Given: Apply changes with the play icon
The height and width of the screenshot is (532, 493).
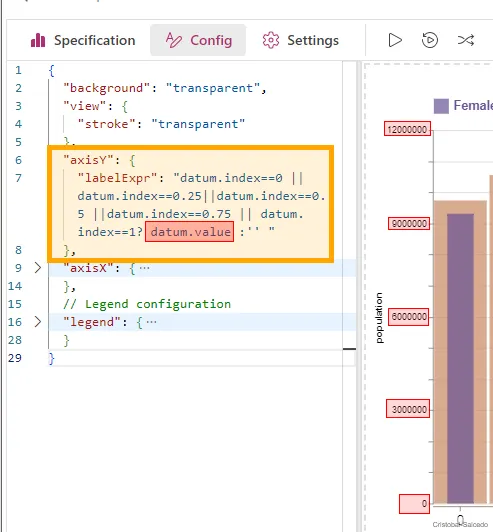Looking at the screenshot, I should pyautogui.click(x=395, y=40).
